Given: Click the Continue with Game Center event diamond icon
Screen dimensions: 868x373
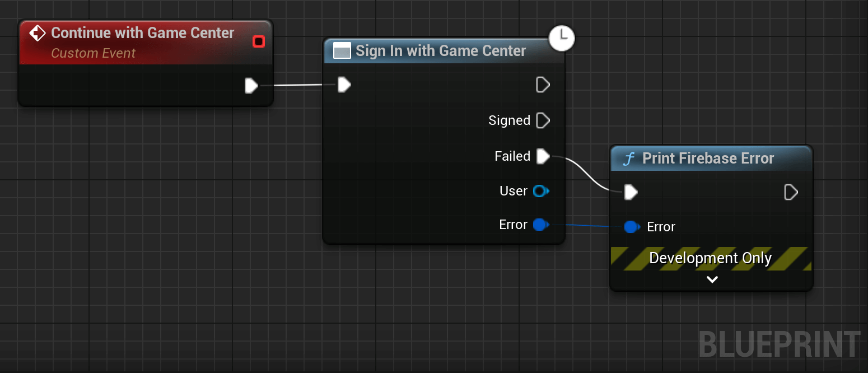Looking at the screenshot, I should pos(38,33).
